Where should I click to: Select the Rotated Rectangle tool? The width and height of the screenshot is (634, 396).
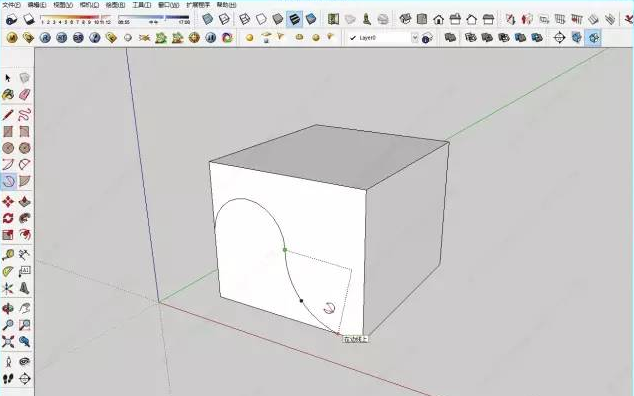coord(24,131)
